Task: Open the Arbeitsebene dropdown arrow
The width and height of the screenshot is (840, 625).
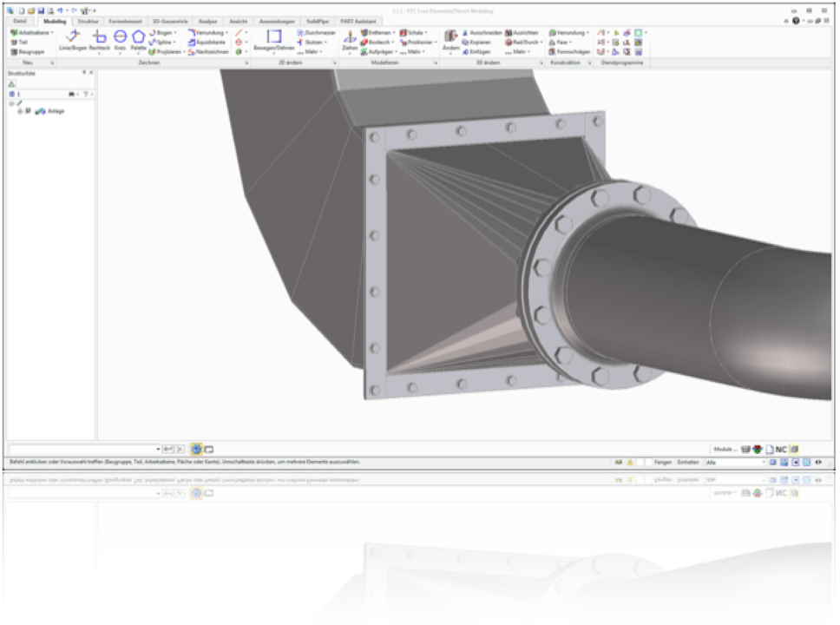Action: (x=52, y=33)
